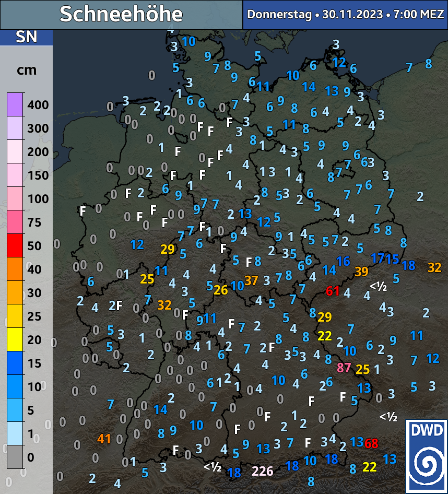Click the yellow 26 station value
448x494 pixels.
221,290
